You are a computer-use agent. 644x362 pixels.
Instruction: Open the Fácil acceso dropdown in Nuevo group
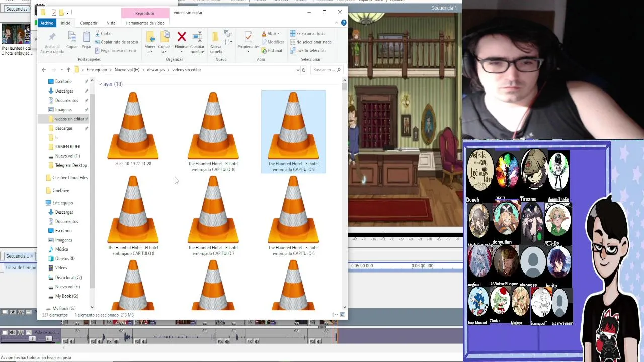tap(228, 42)
